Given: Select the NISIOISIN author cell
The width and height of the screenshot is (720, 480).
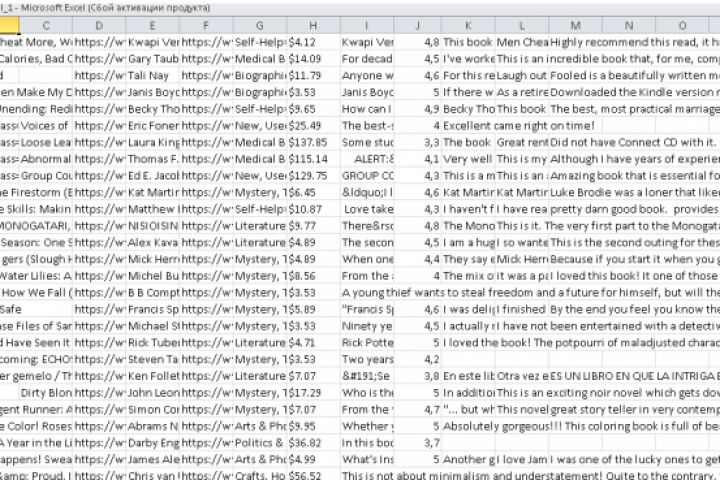Looking at the screenshot, I should (x=152, y=226).
